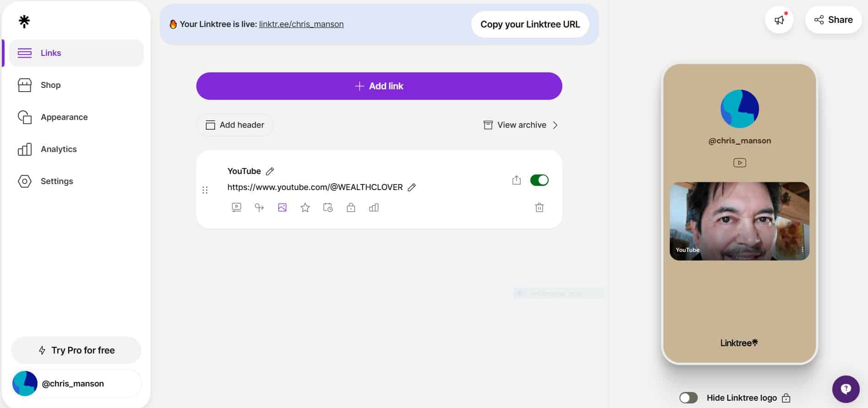This screenshot has height=408, width=868.
Task: Open announcements megaphone icon
Action: 779,20
